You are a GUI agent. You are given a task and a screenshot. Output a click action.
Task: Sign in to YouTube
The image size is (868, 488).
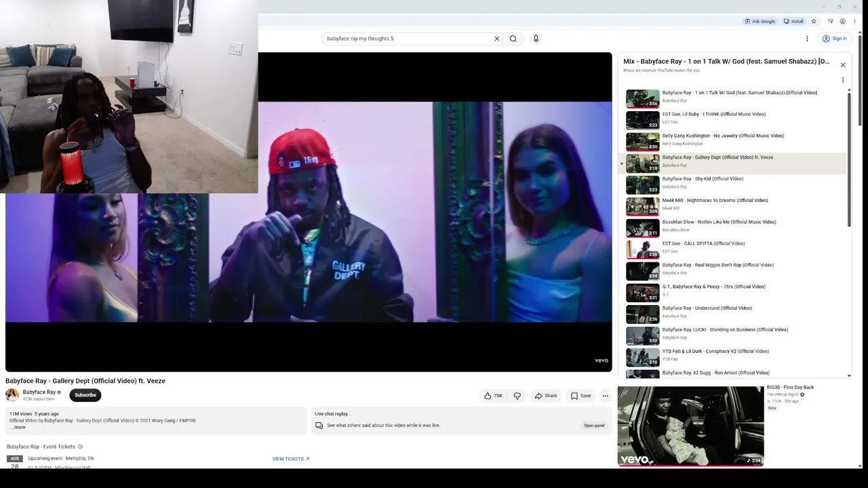[x=834, y=39]
